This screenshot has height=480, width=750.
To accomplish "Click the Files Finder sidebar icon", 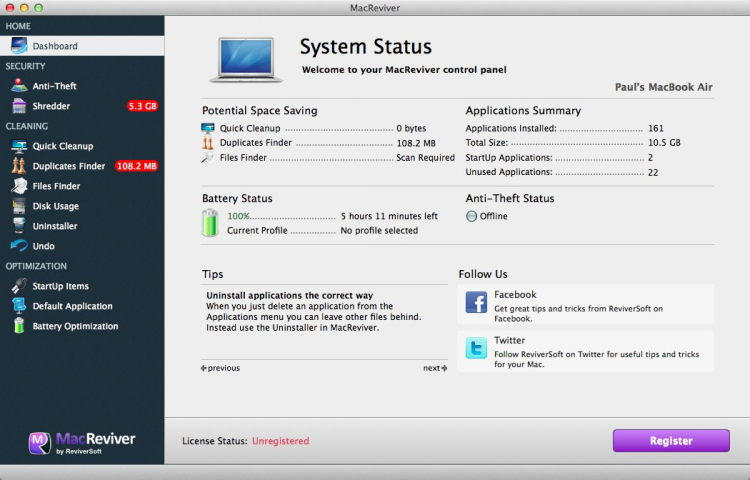I will [x=19, y=186].
